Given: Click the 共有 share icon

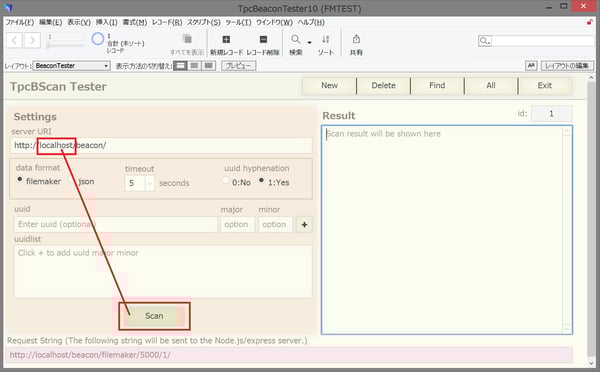Looking at the screenshot, I should coord(356,39).
